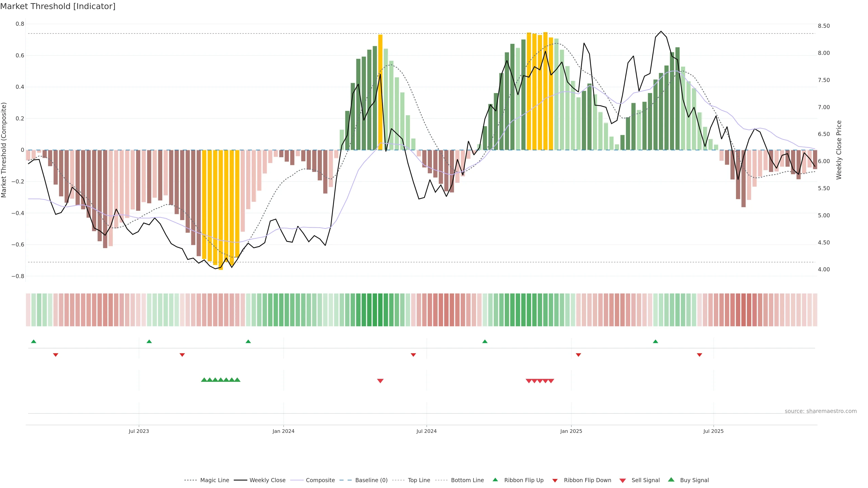This screenshot has width=868, height=488.
Task: Click the last Ribbon Flip Down marker before Jul 2025
Action: pos(700,355)
